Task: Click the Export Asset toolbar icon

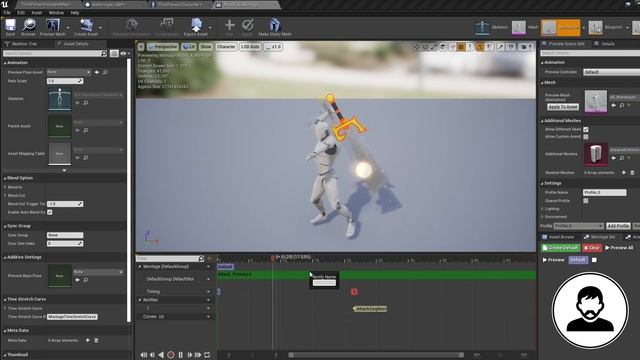Action: point(196,25)
